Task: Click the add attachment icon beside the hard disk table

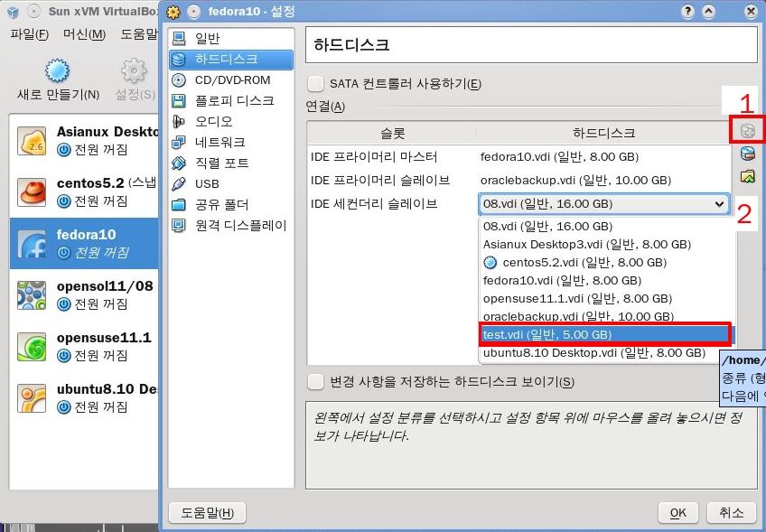Action: pyautogui.click(x=747, y=130)
